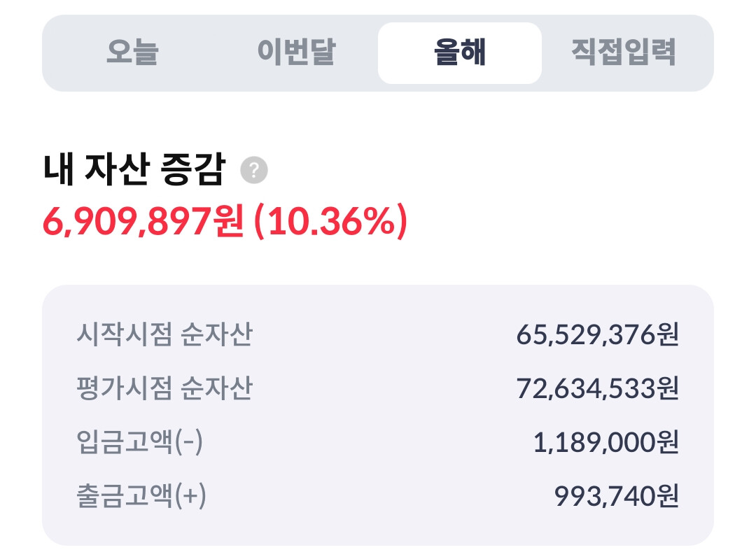
Task: Click the 993,740원 withdrawal amount
Action: [x=616, y=496]
